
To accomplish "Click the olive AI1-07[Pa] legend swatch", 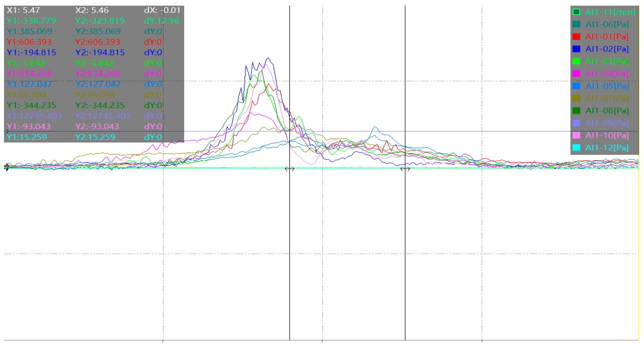I will coord(576,98).
